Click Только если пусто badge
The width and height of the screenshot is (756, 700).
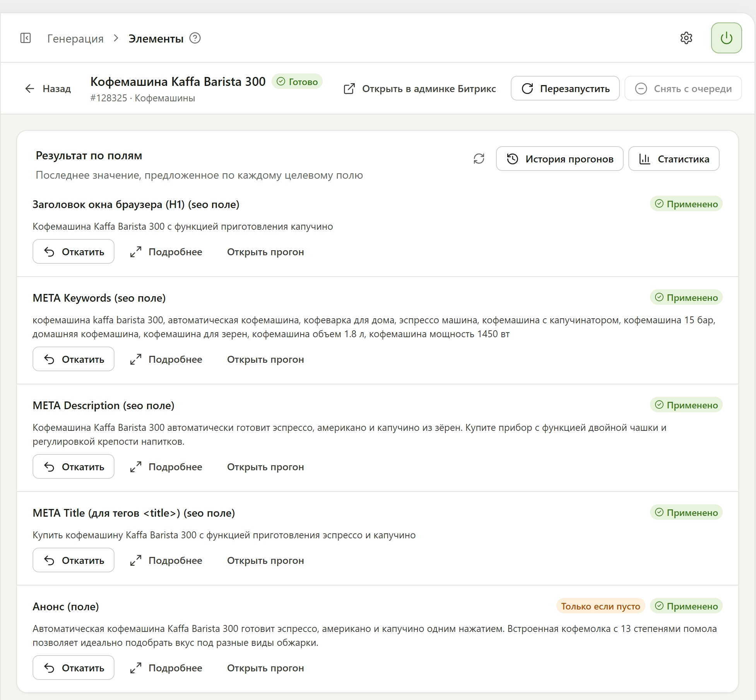click(x=600, y=606)
